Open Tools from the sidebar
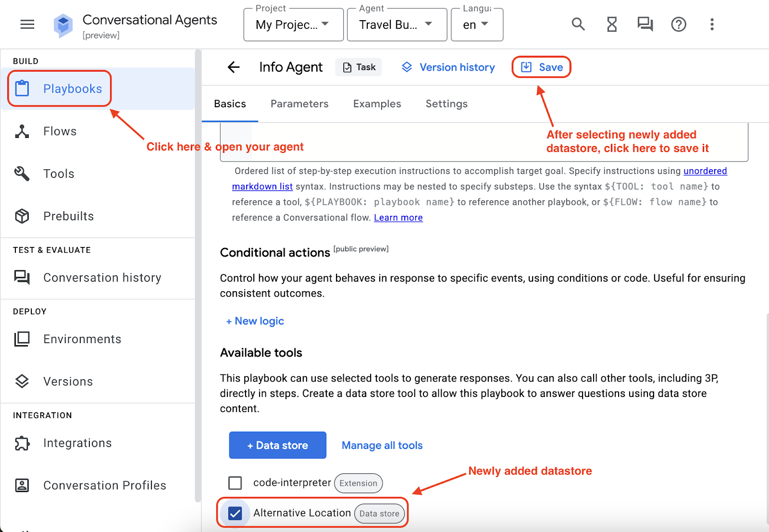Image resolution: width=769 pixels, height=532 pixels. click(x=59, y=174)
